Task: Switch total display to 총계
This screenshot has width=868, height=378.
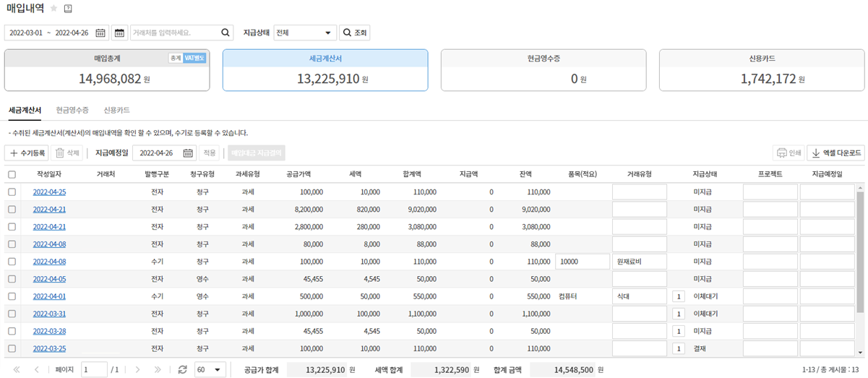Action: 176,58
